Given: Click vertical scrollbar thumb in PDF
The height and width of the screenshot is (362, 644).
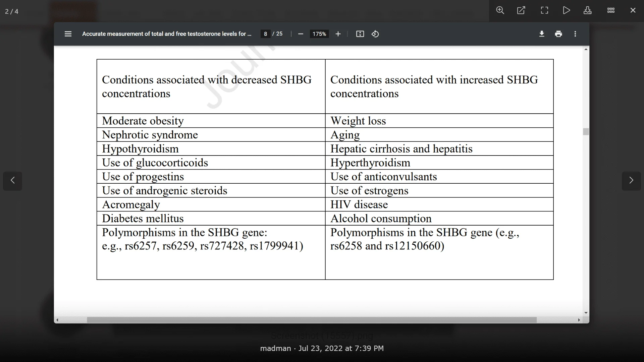Looking at the screenshot, I should [586, 132].
